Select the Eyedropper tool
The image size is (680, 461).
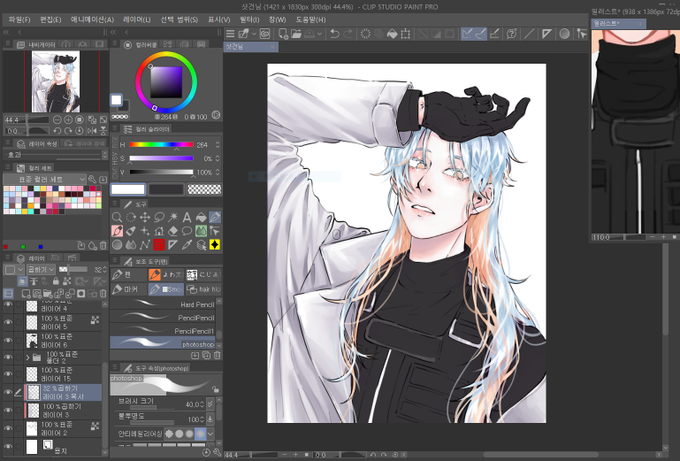186,245
